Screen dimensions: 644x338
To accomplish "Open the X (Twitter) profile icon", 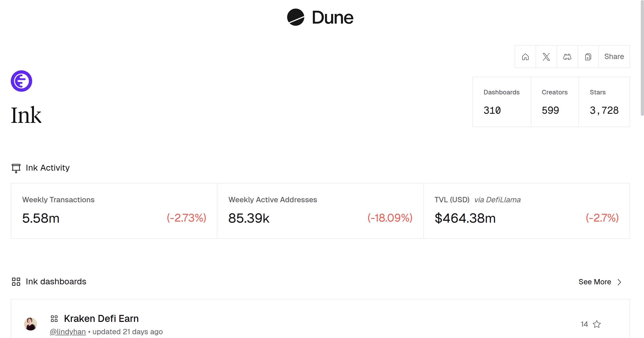I will coord(546,57).
